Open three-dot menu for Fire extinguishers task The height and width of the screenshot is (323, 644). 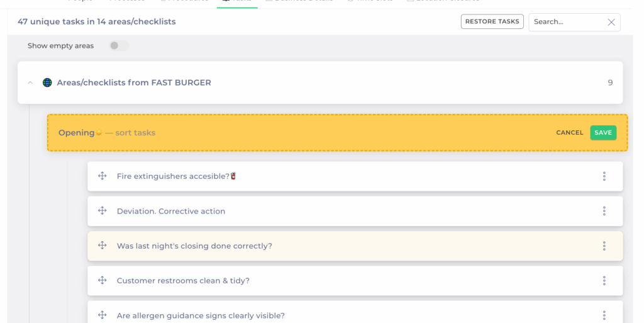(604, 176)
